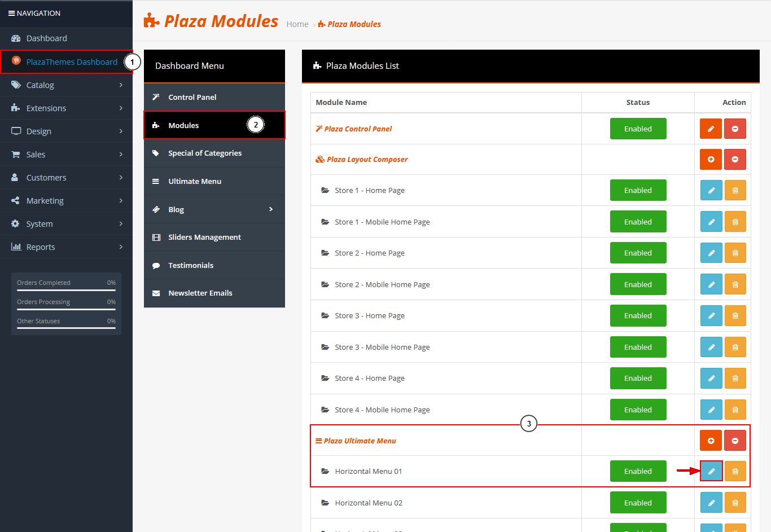The height and width of the screenshot is (532, 771).
Task: Expand the System navigation menu
Action: (66, 224)
